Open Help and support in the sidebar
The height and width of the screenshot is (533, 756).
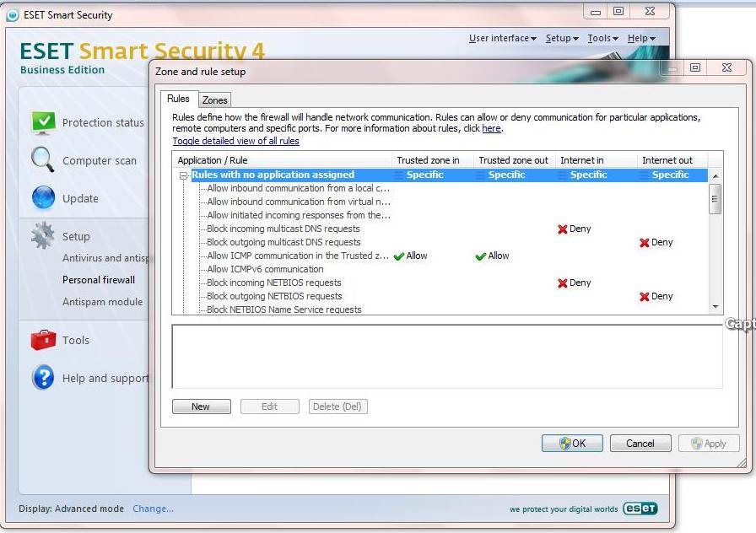[x=105, y=379]
